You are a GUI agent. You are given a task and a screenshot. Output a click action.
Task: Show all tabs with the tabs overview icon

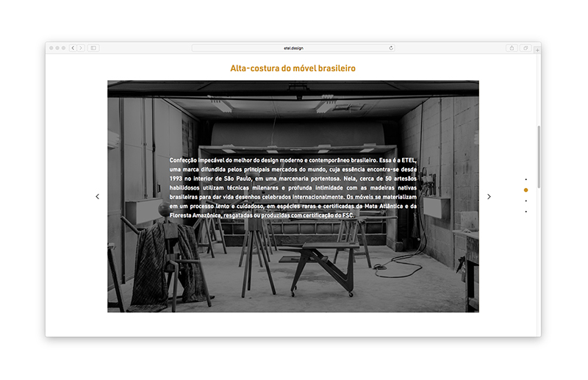[526, 48]
